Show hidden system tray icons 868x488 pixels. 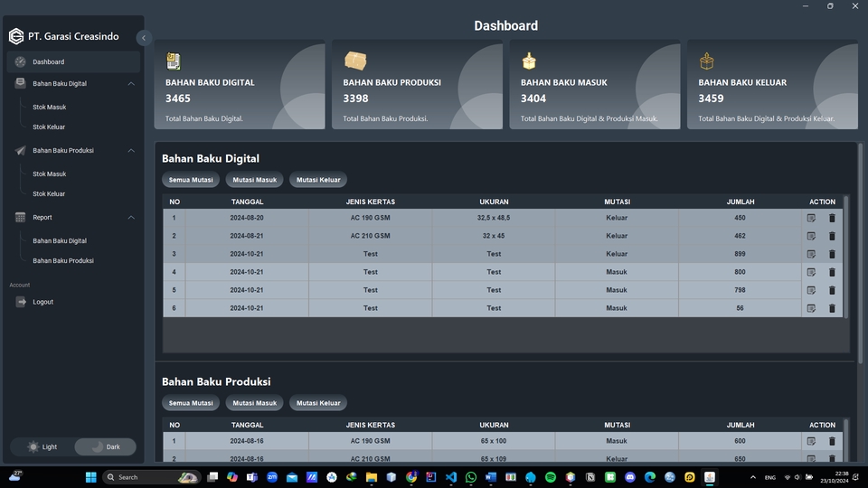pos(753,477)
